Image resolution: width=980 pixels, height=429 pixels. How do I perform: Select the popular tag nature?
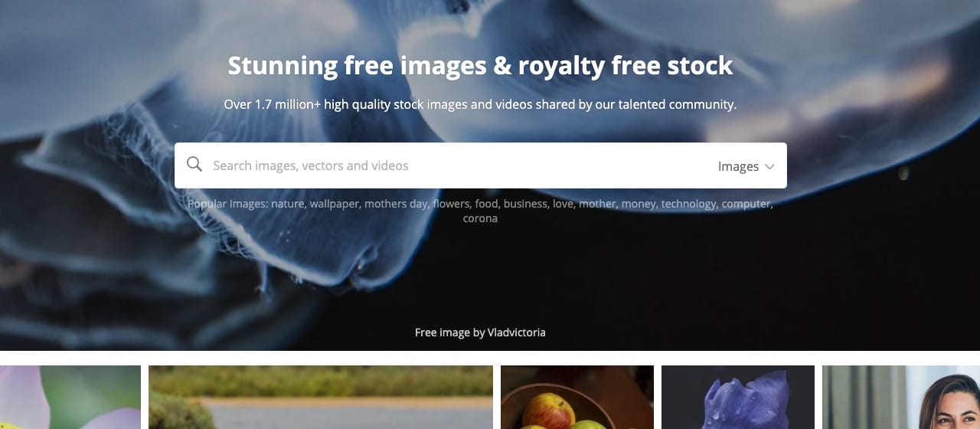click(x=288, y=204)
